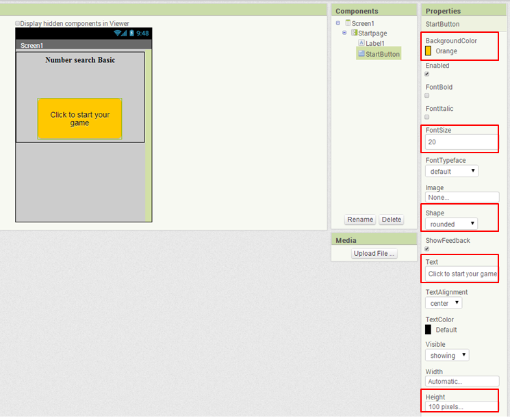Click the StartButton name in Properties panel

point(442,24)
